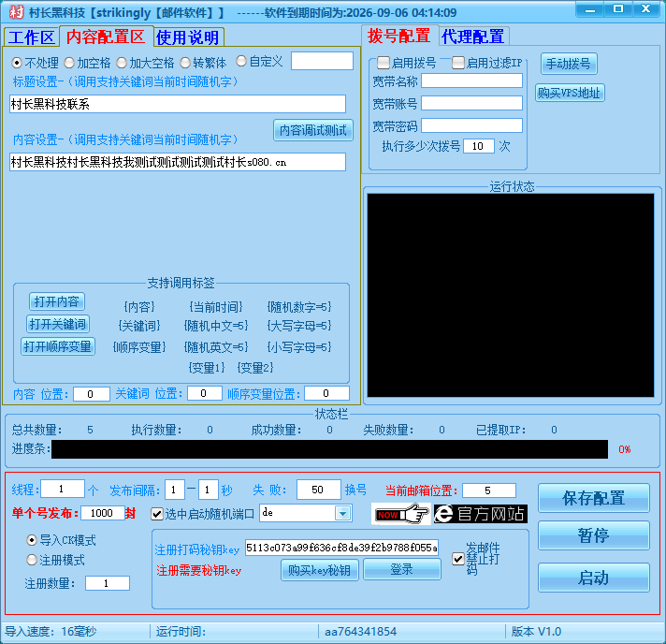Open the 官方网站 browser icon link
The width and height of the screenshot is (666, 644).
[x=481, y=514]
